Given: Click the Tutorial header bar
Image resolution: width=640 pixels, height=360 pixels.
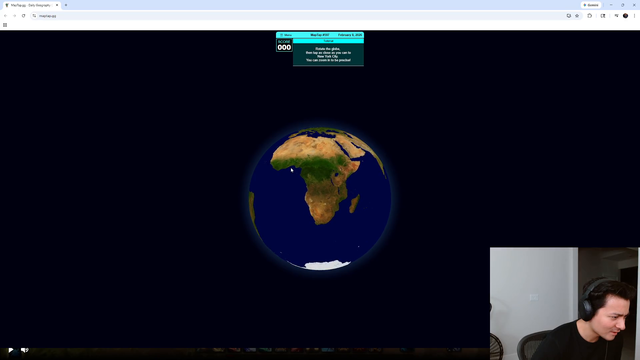Looking at the screenshot, I should click(328, 41).
